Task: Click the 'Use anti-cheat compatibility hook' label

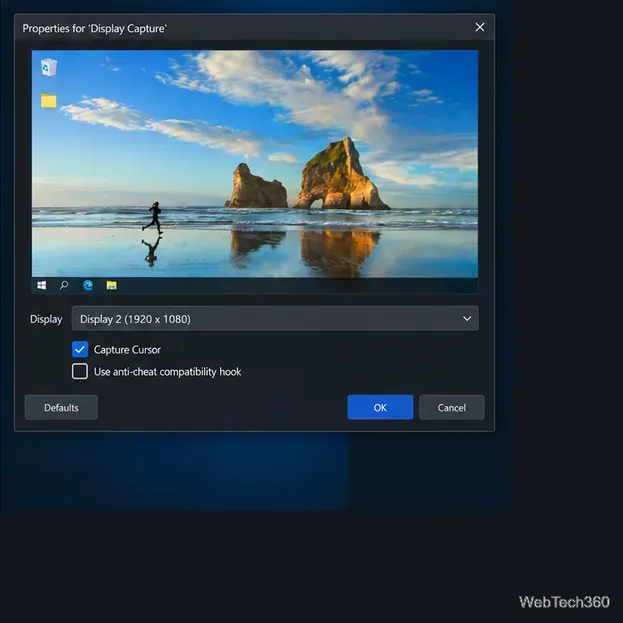Action: (167, 371)
